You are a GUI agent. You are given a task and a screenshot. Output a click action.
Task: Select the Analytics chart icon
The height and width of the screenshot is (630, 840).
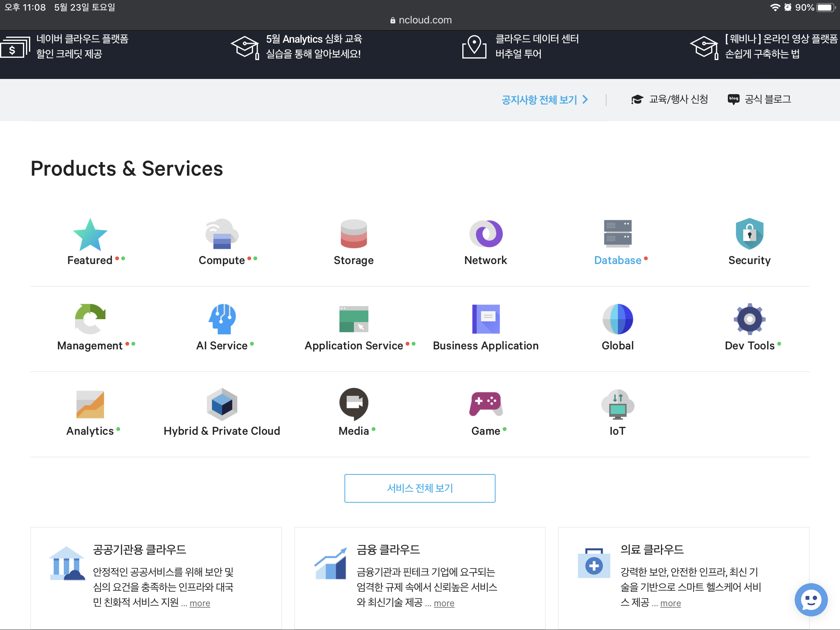coord(90,405)
